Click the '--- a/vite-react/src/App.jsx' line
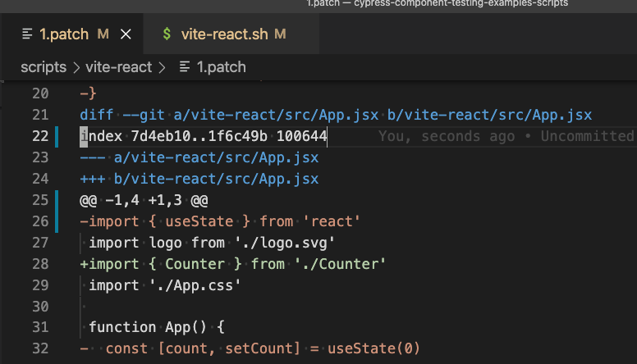Screen dimensions: 637x364 click(199, 157)
